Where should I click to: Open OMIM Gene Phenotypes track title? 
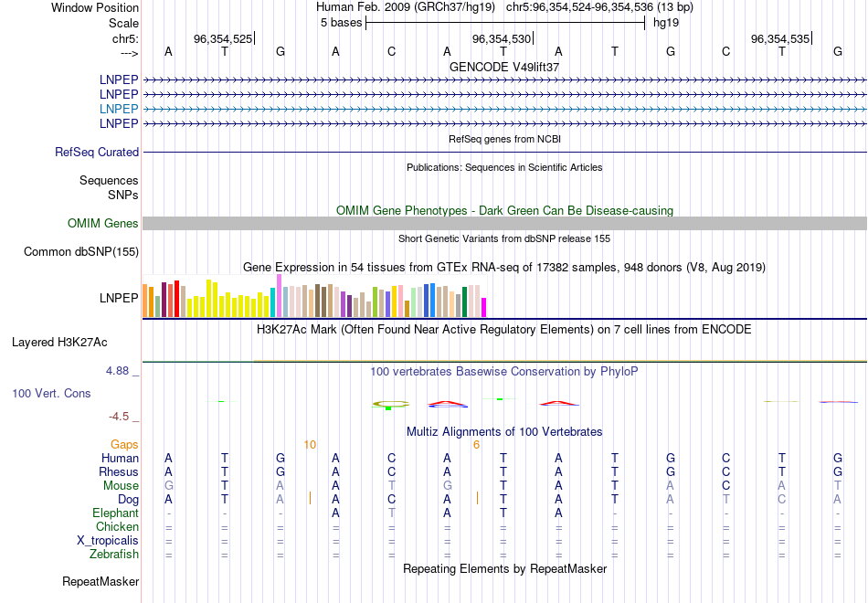(504, 210)
